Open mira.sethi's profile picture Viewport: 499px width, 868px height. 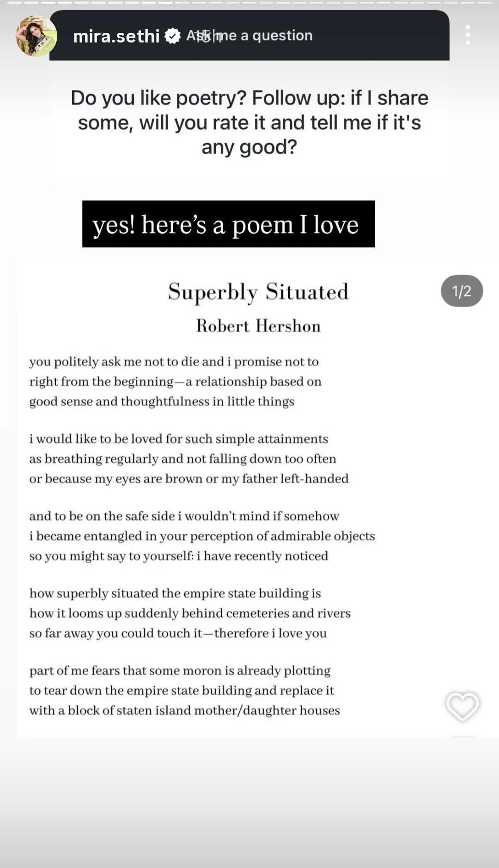pos(36,36)
